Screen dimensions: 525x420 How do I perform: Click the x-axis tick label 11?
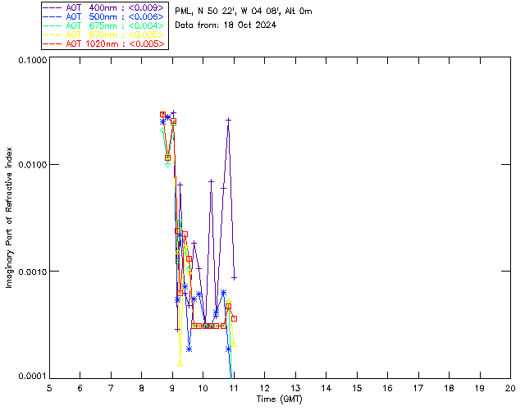coord(234,388)
